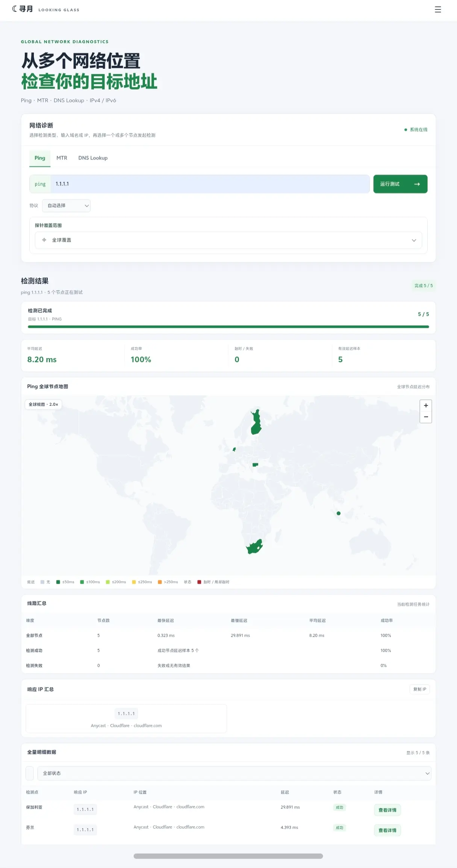Click the green detection progress bar
This screenshot has width=457, height=868.
[228, 327]
